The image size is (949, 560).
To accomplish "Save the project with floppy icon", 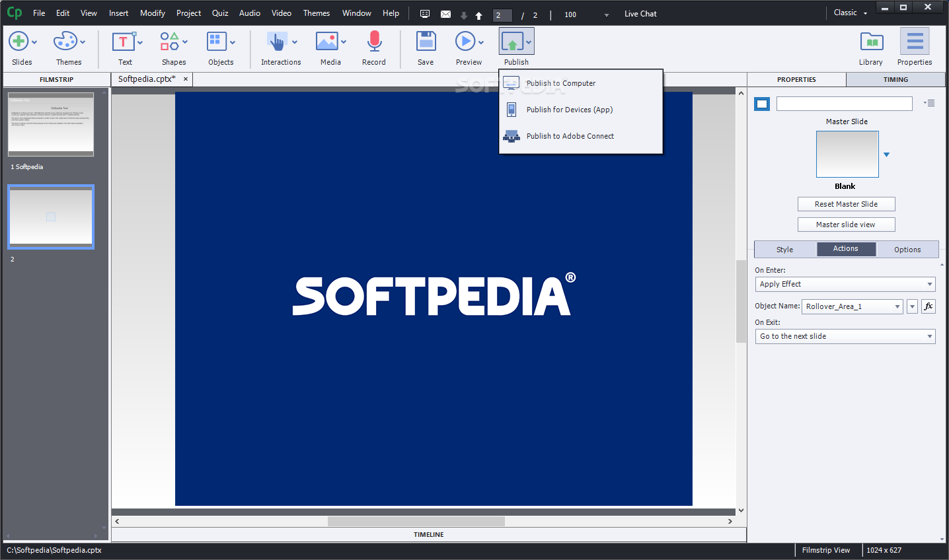I will [x=426, y=41].
